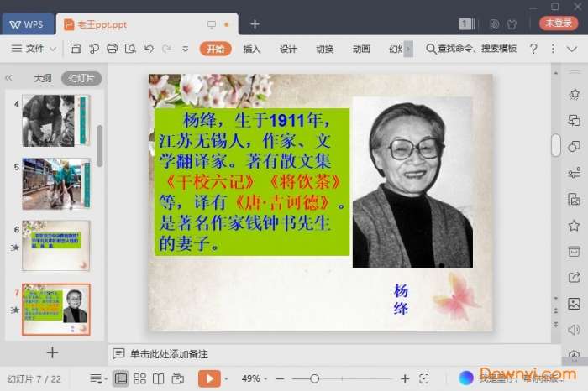Click the vertical scrollbar thumb of editor
This screenshot has width=588, height=391.
pyautogui.click(x=556, y=145)
